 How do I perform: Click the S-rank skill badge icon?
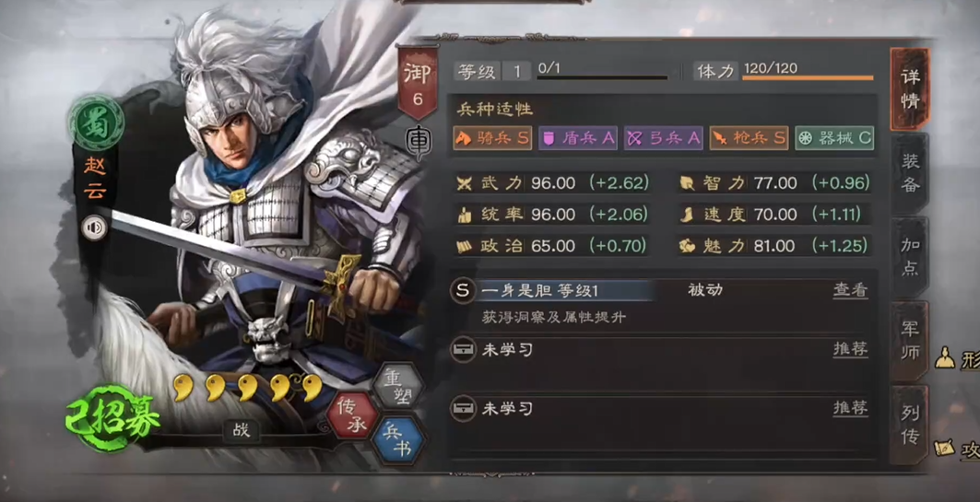click(x=463, y=290)
